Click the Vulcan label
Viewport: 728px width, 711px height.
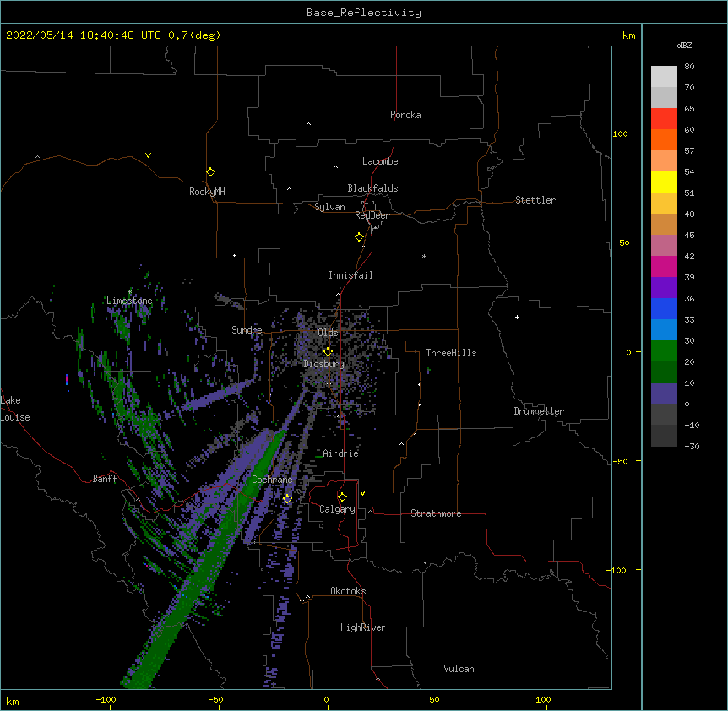click(459, 669)
